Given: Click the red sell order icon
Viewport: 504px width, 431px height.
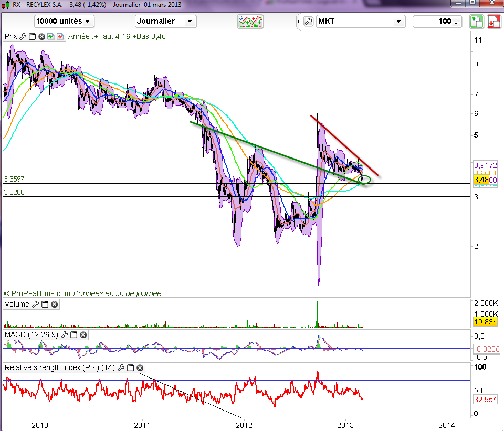Looking at the screenshot, I should point(493,22).
